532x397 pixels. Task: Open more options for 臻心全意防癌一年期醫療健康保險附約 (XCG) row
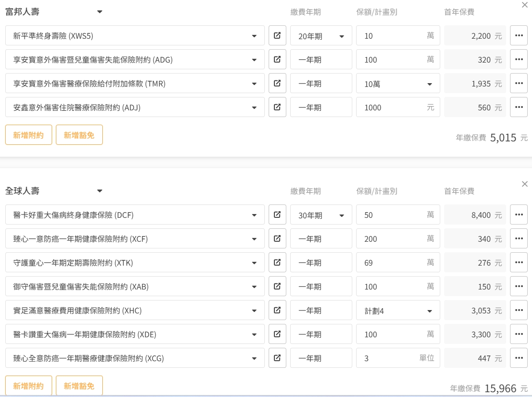point(519,358)
